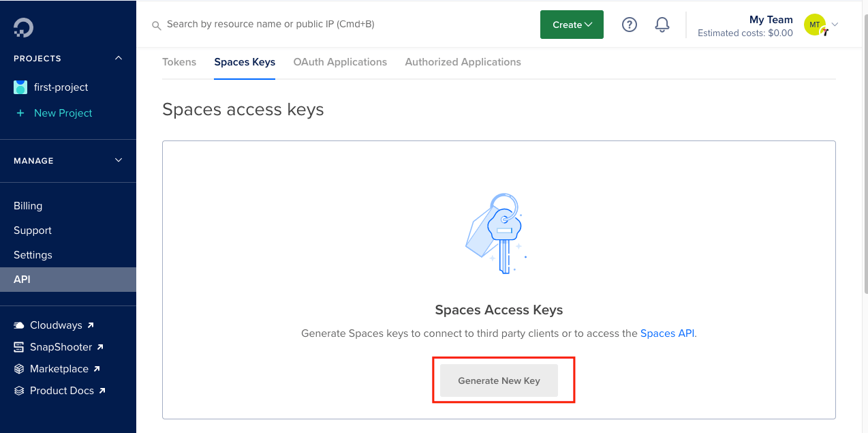Click the MT team avatar icon
This screenshot has height=433, width=868.
click(815, 25)
